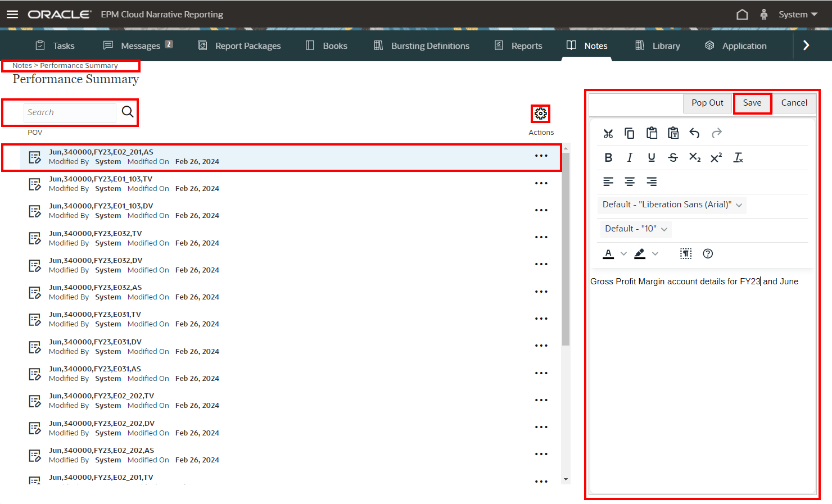Focus the Search input field
832x504 pixels.
[x=70, y=112]
